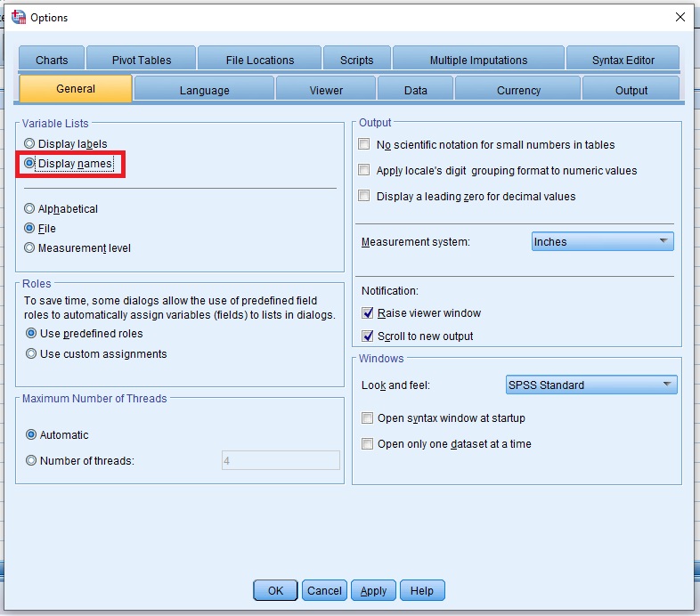
Task: Open the Data tab
Action: [x=416, y=90]
